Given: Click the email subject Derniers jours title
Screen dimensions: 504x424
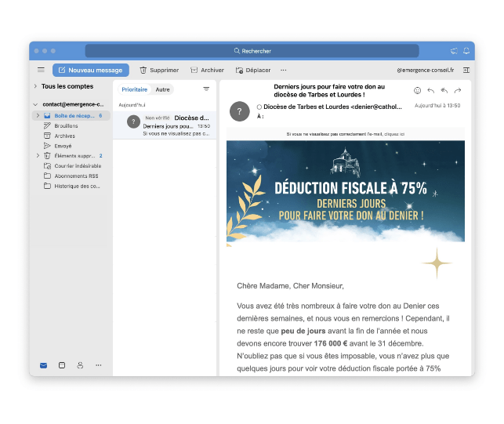Looking at the screenshot, I should 329,91.
